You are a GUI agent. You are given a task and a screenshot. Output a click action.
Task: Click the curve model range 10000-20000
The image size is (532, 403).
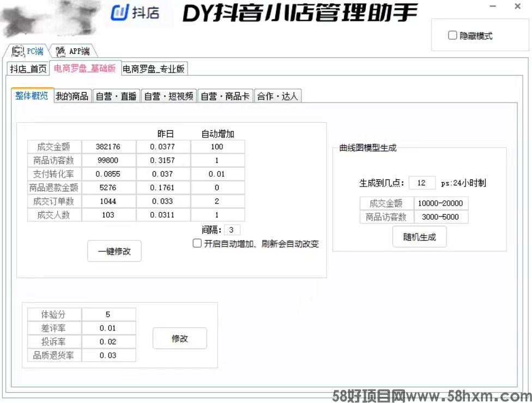click(x=441, y=203)
